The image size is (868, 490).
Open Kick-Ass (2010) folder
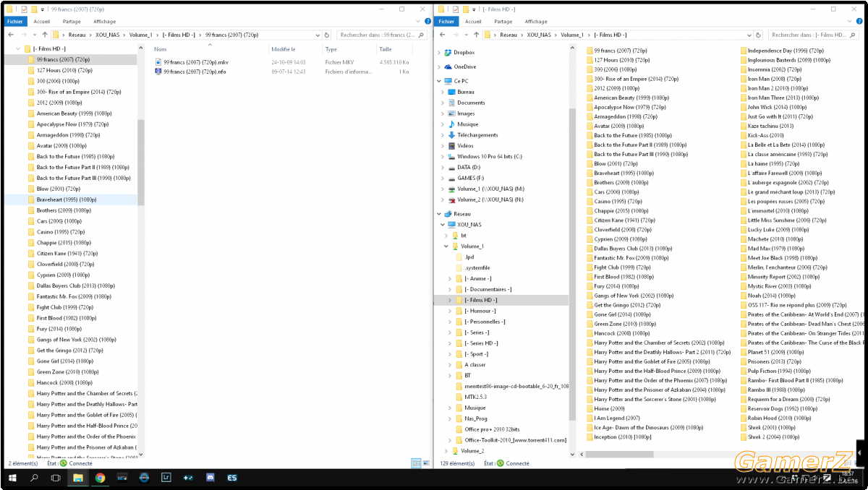tap(762, 135)
